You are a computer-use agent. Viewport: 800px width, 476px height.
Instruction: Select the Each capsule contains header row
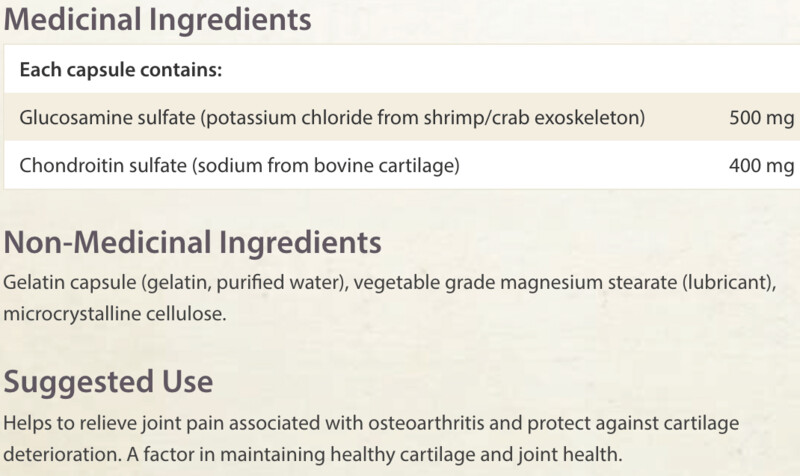coord(402,69)
